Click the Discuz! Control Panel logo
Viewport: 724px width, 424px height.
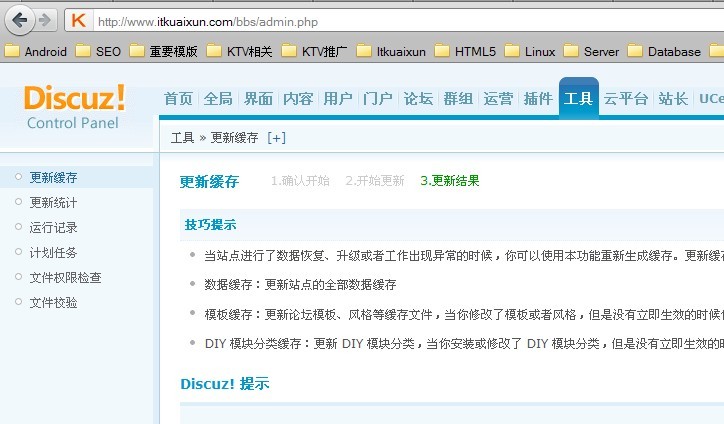point(74,107)
